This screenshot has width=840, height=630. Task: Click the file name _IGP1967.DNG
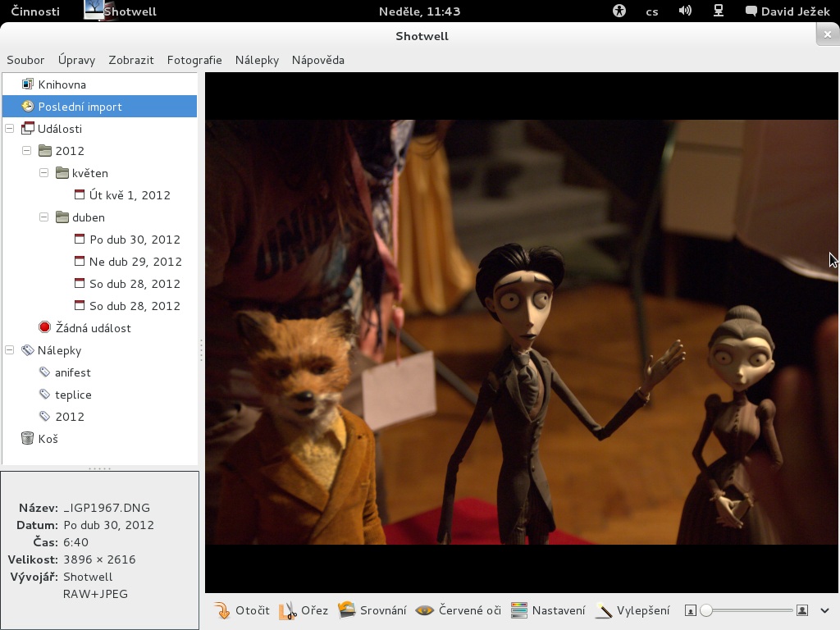click(x=107, y=508)
